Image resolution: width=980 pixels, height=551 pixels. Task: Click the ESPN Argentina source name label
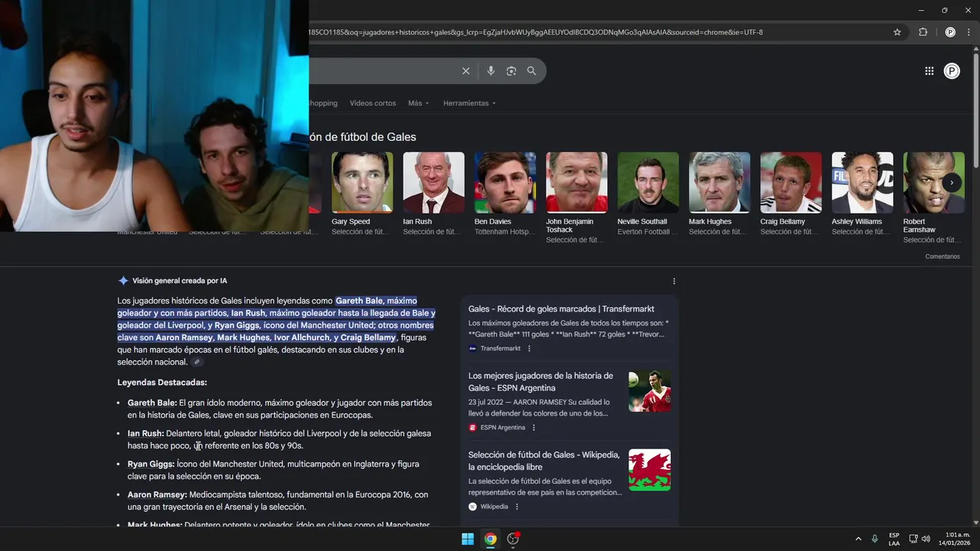tap(503, 428)
